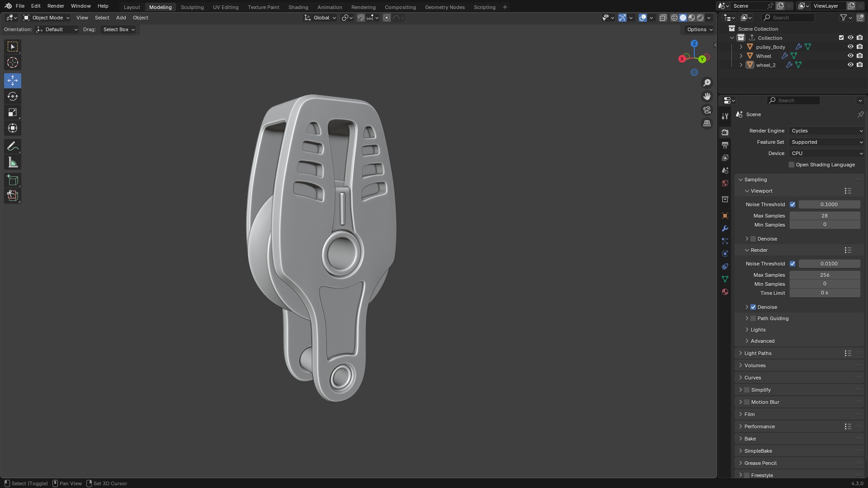Open the Options popover button

[x=699, y=29]
